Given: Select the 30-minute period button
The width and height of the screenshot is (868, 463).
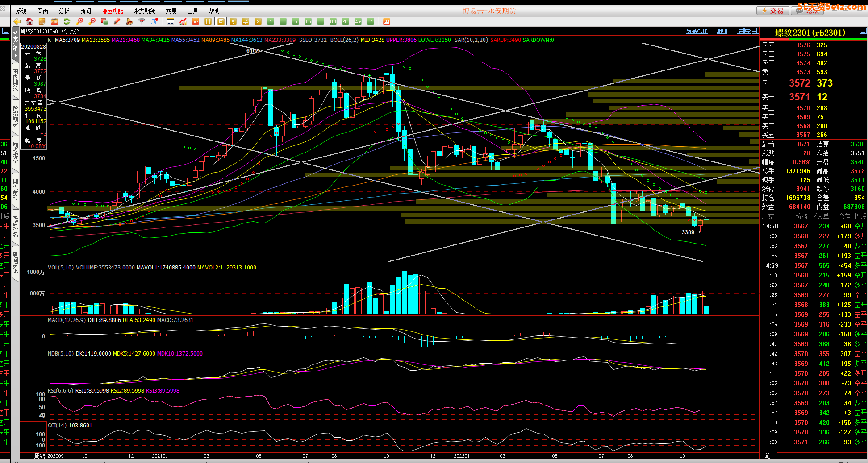Looking at the screenshot, I should (321, 21).
